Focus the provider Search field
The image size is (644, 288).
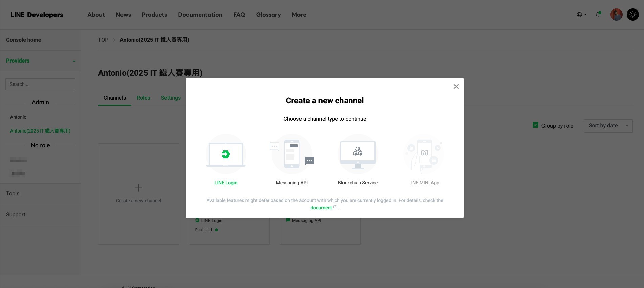point(40,85)
